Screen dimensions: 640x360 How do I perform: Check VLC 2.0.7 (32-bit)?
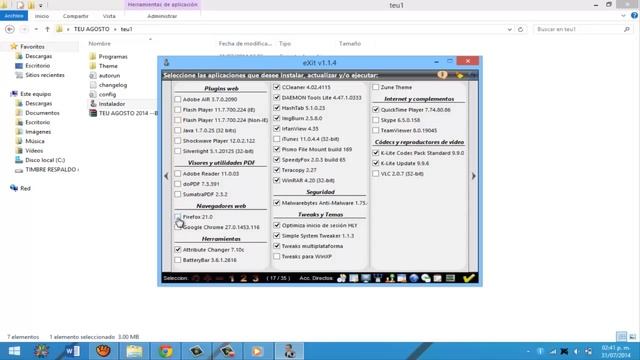[x=376, y=173]
